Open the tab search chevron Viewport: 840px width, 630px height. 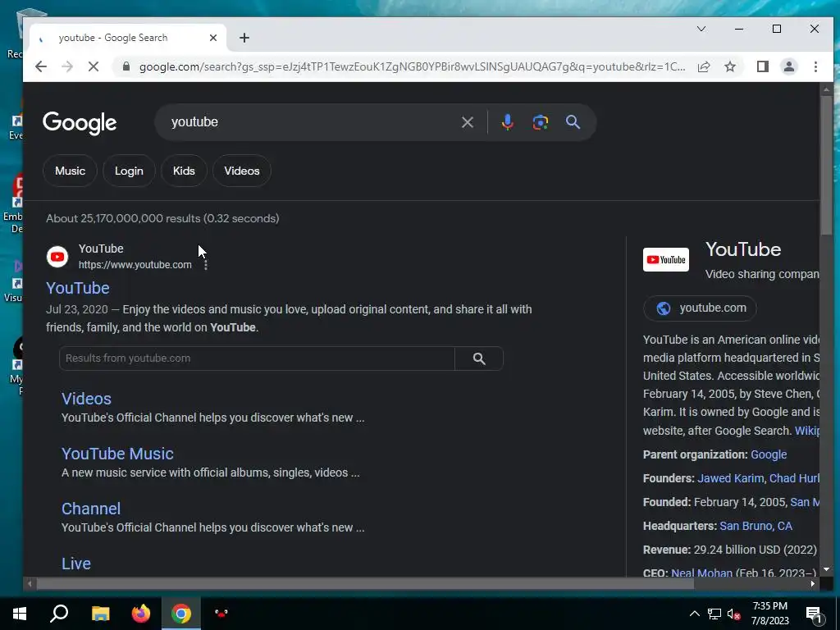(701, 29)
